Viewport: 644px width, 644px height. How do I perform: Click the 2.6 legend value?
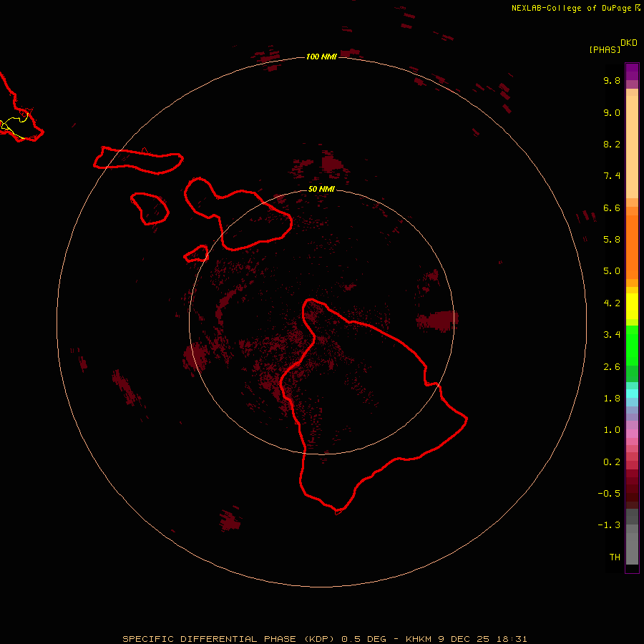(x=612, y=367)
